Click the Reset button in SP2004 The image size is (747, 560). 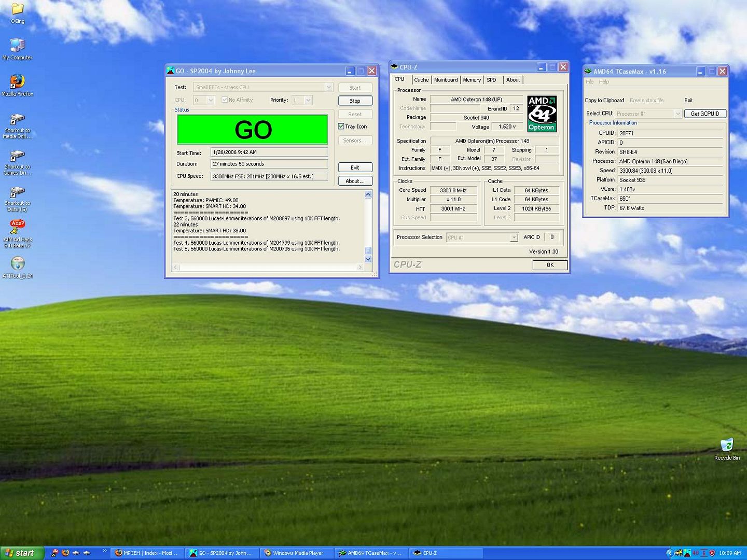355,114
